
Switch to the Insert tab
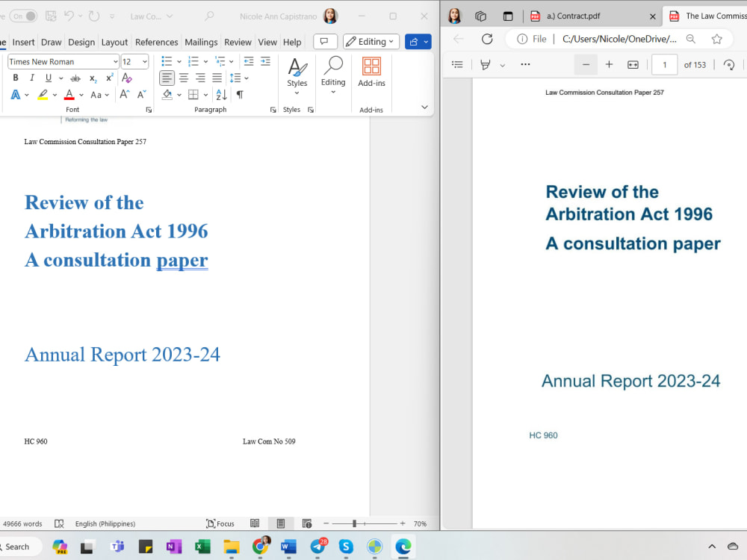tap(23, 42)
